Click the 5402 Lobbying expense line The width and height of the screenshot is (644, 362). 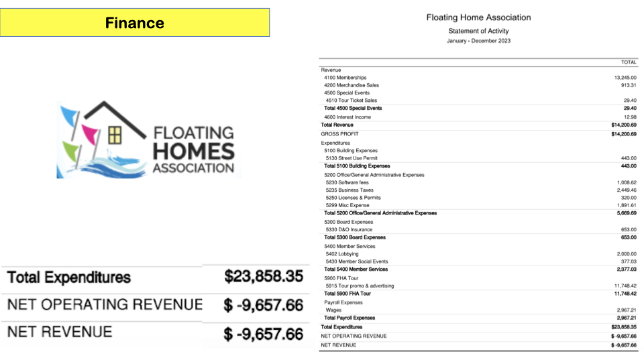tap(342, 254)
